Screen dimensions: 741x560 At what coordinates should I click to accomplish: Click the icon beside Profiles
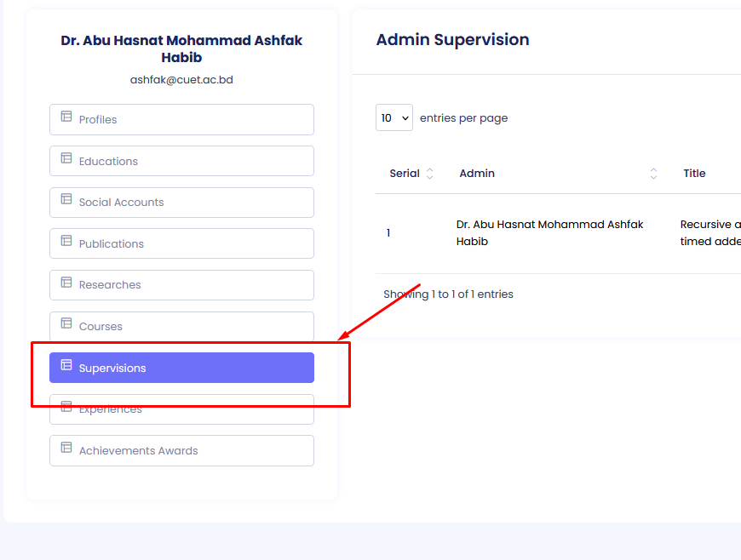(x=66, y=117)
